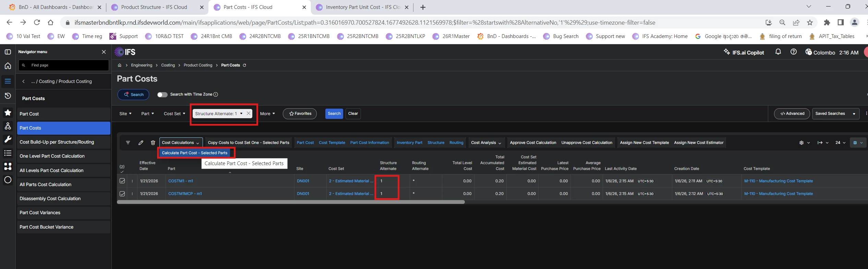Open Part Cost in the navigator
Viewport: 868px width, 269px height.
[x=64, y=114]
